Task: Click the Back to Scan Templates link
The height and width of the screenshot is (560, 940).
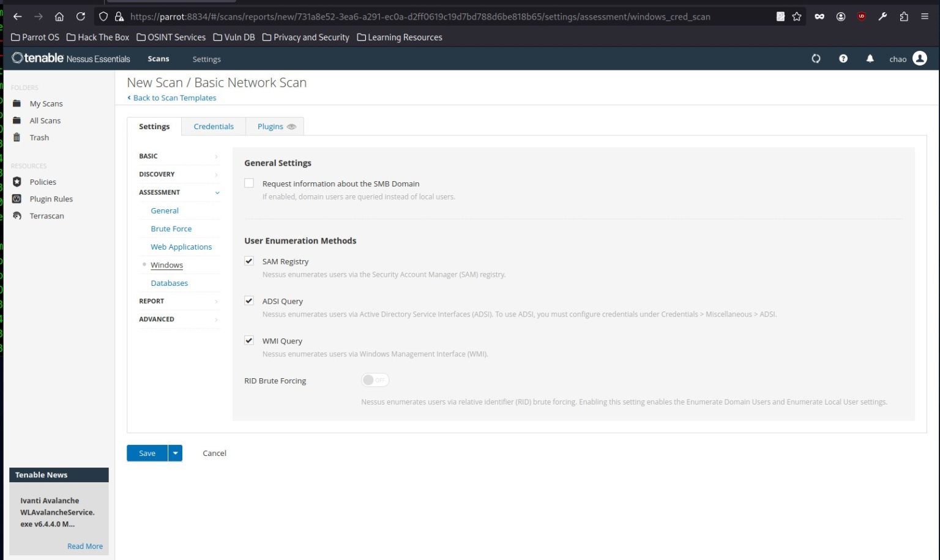Action: (x=172, y=98)
